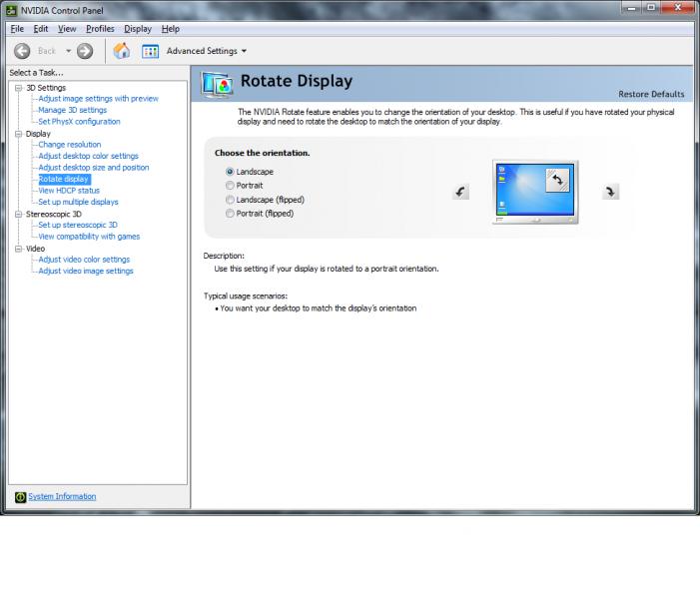Viewport: 700px width, 599px height.
Task: Click the Back navigation arrow icon
Action: (x=21, y=51)
